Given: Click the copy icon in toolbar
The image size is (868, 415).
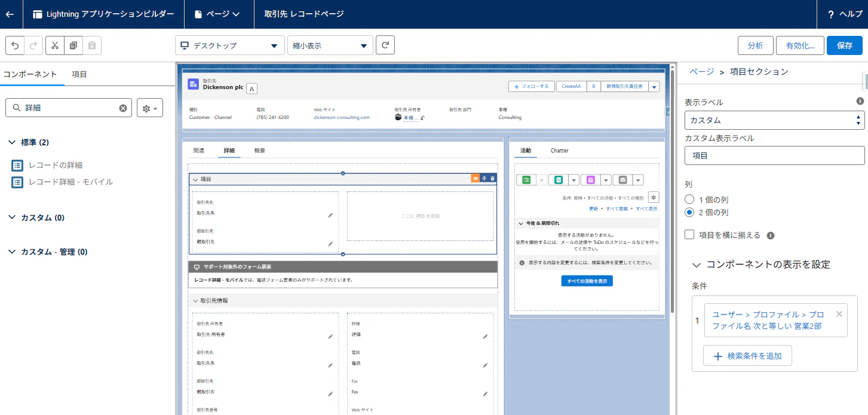Looking at the screenshot, I should point(73,45).
